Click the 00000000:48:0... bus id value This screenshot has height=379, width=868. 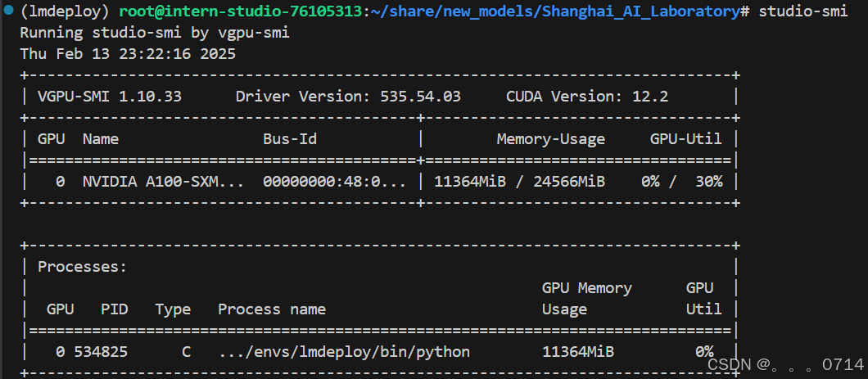pyautogui.click(x=334, y=182)
